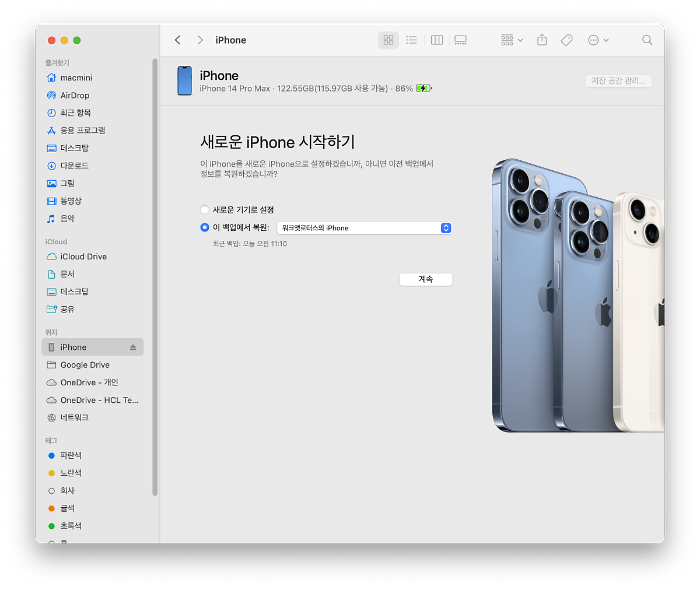700x590 pixels.
Task: Open 동영상 folder in sidebar
Action: (93, 201)
